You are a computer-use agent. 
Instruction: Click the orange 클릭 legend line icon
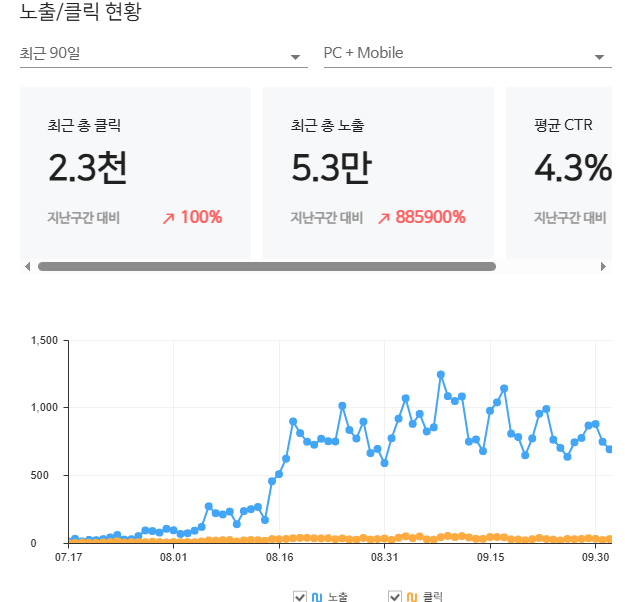coord(411,597)
